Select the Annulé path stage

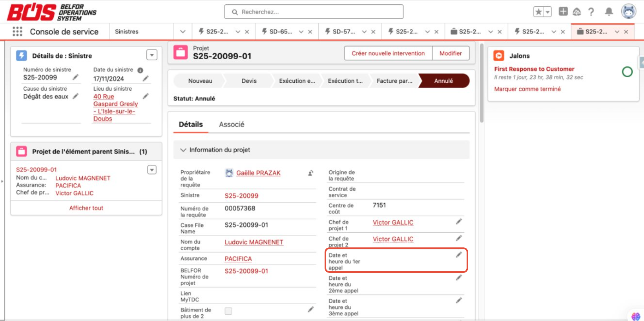coord(444,81)
